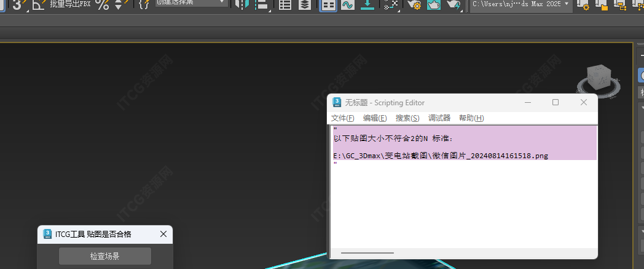Click the 微信图片_20240814161518.png path line
This screenshot has width=644, height=269.
[440, 156]
